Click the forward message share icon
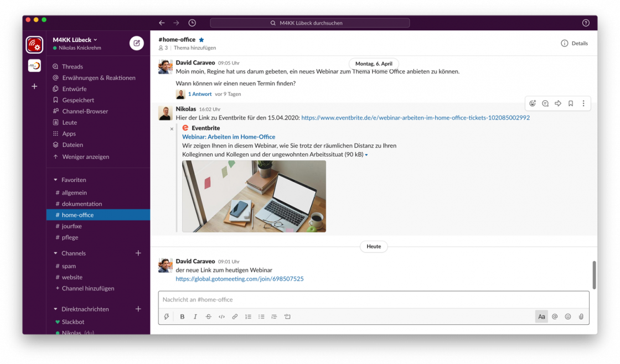Image resolution: width=620 pixels, height=364 pixels. [x=558, y=103]
